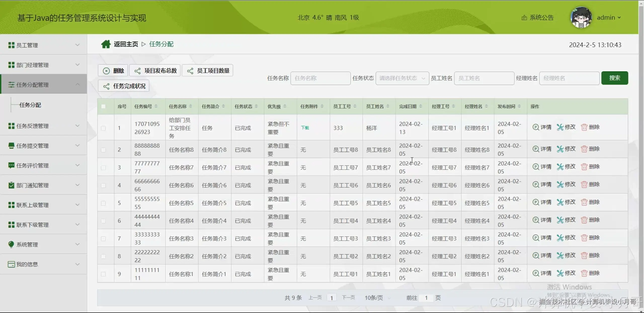Click the 修改 edit icon for 任务名称8
Screen dimensions: 644x313
pos(560,149)
